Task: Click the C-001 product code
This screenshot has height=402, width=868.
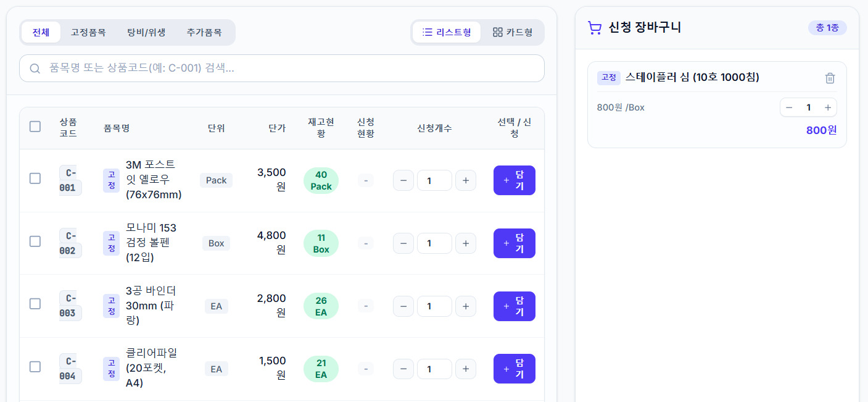Action: tap(70, 180)
